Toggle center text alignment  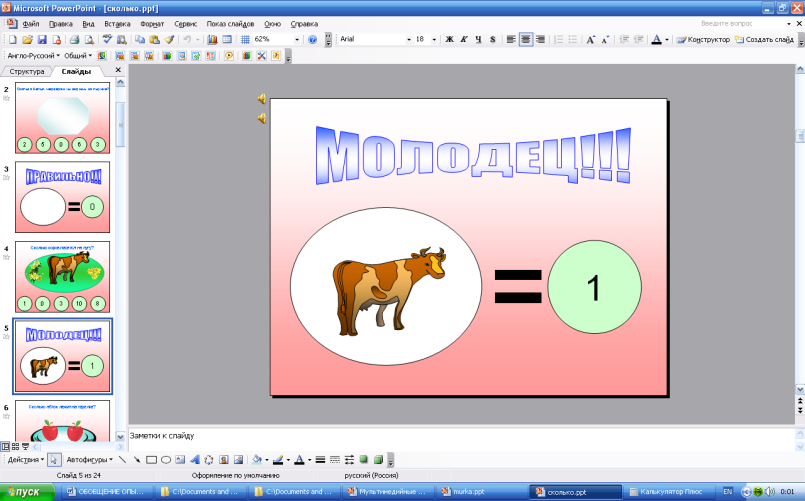pos(526,39)
